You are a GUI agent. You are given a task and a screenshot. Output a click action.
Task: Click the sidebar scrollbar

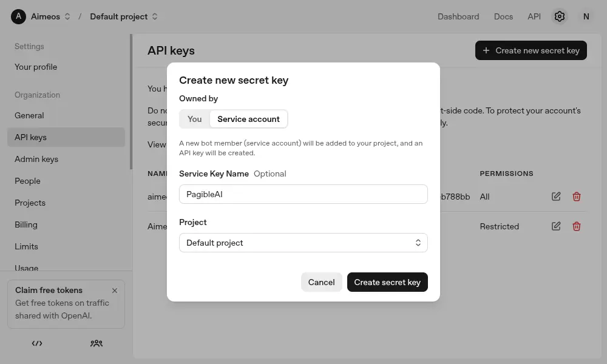[131, 102]
